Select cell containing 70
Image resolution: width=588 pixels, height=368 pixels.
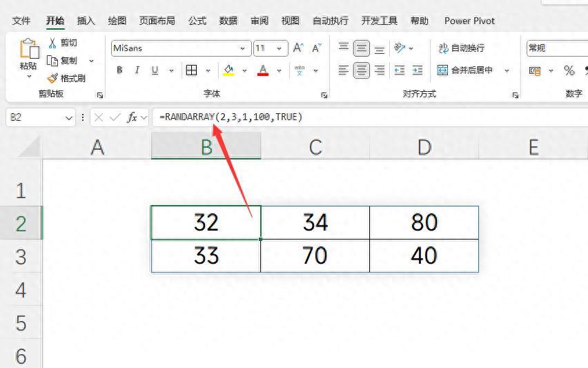315,255
